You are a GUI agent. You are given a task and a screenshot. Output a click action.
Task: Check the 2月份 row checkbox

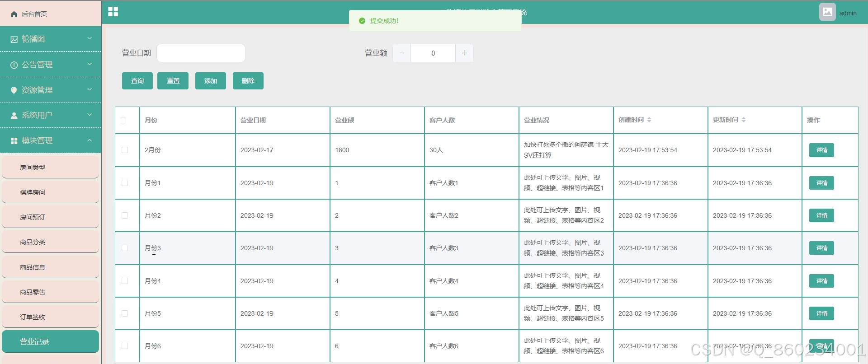125,150
